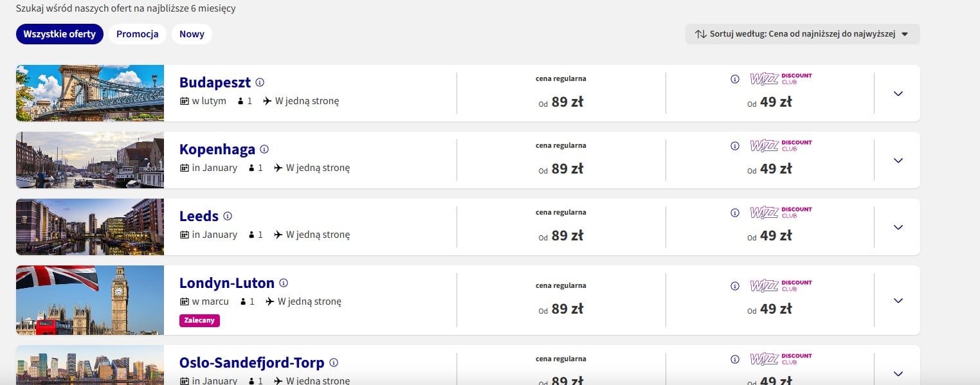980x385 pixels.
Task: Open the Budapeszt destination link
Action: (x=215, y=82)
